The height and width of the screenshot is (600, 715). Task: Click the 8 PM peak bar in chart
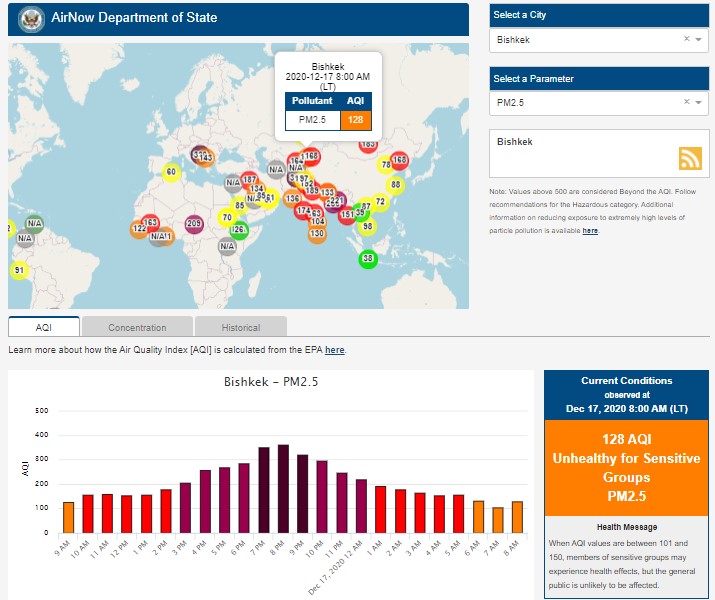(x=283, y=489)
